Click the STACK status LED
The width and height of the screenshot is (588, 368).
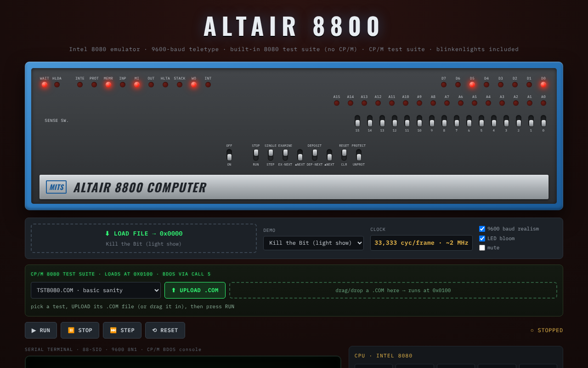[x=180, y=85]
